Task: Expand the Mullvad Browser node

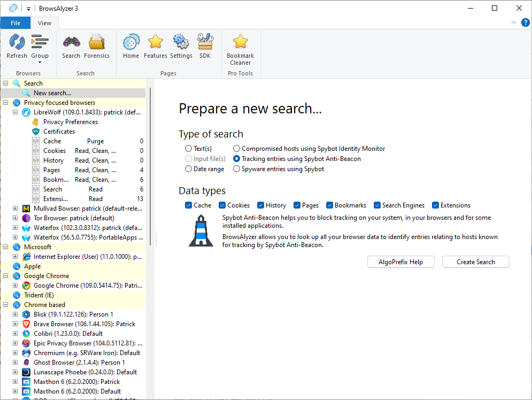Action: [x=16, y=209]
